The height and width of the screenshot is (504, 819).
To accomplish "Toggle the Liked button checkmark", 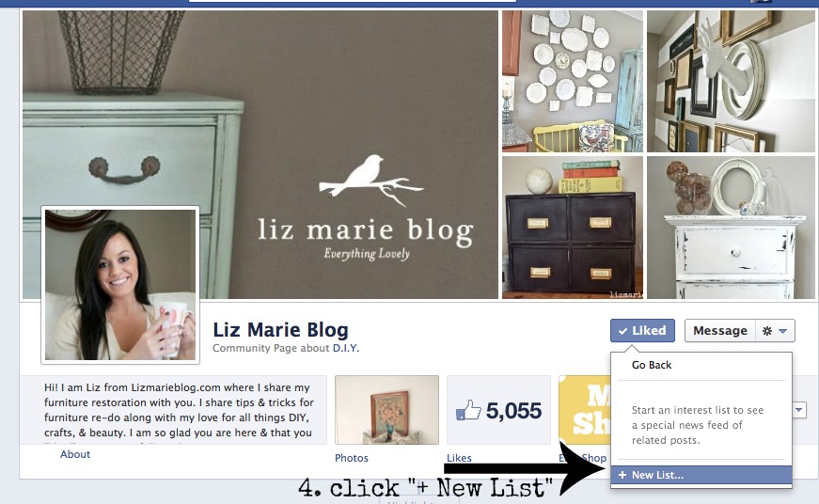I will coord(622,331).
